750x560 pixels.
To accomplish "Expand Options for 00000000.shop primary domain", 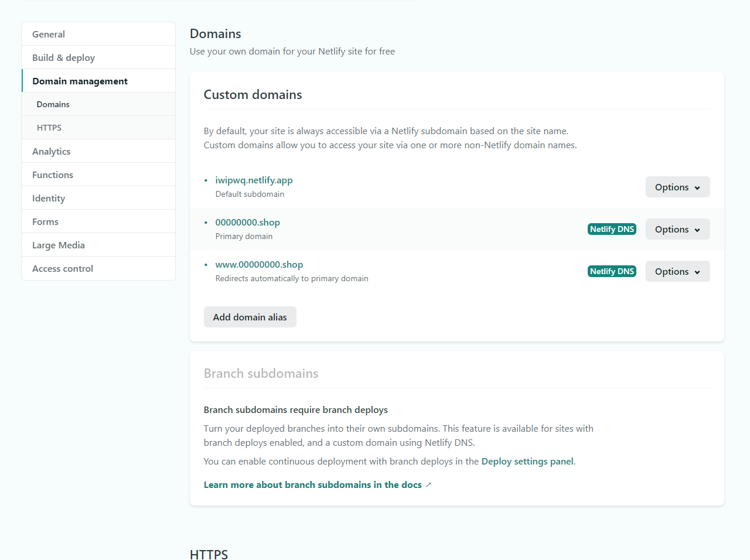I will pyautogui.click(x=677, y=229).
